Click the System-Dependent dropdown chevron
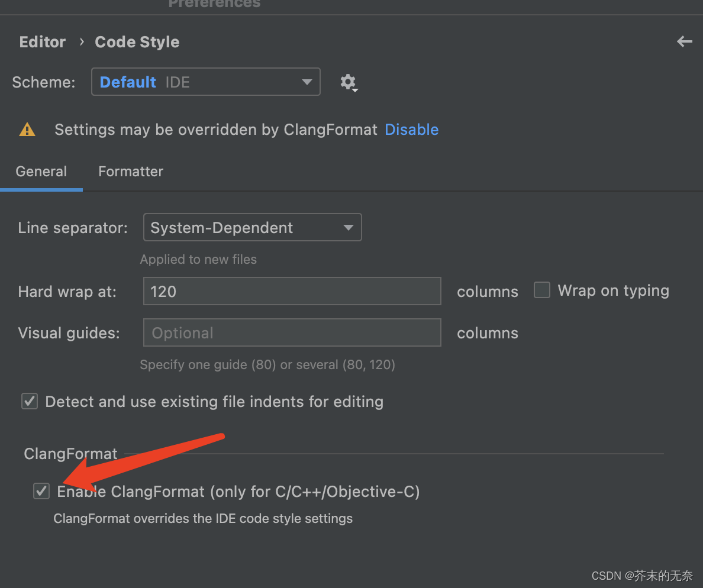 pyautogui.click(x=349, y=227)
